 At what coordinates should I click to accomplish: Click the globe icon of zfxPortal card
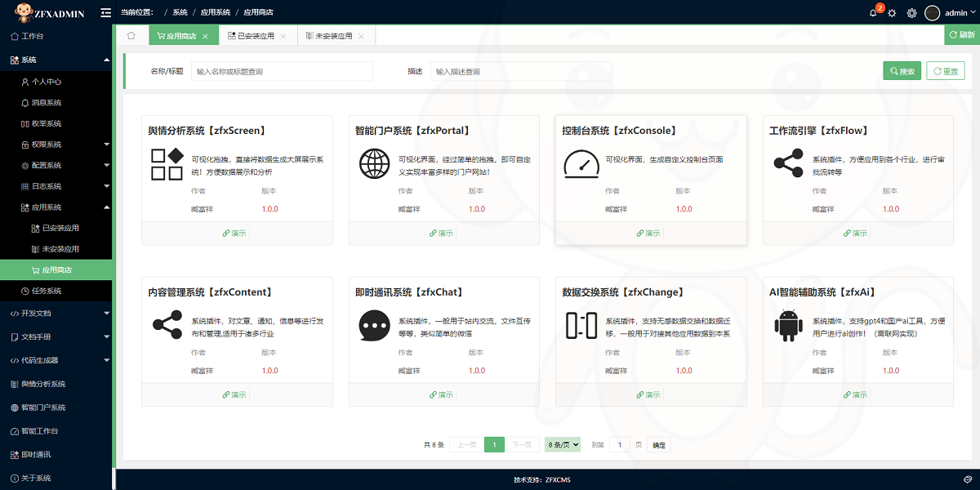click(375, 164)
